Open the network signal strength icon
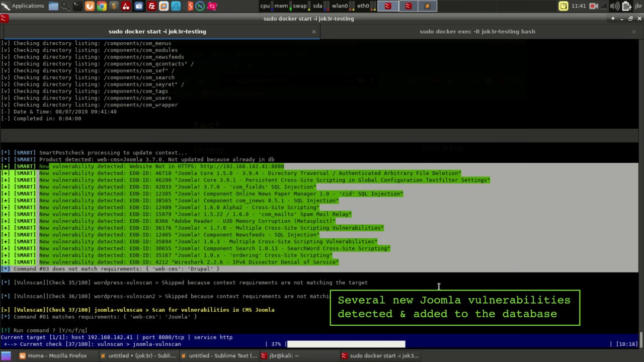The width and height of the screenshot is (644, 362). click(x=604, y=6)
